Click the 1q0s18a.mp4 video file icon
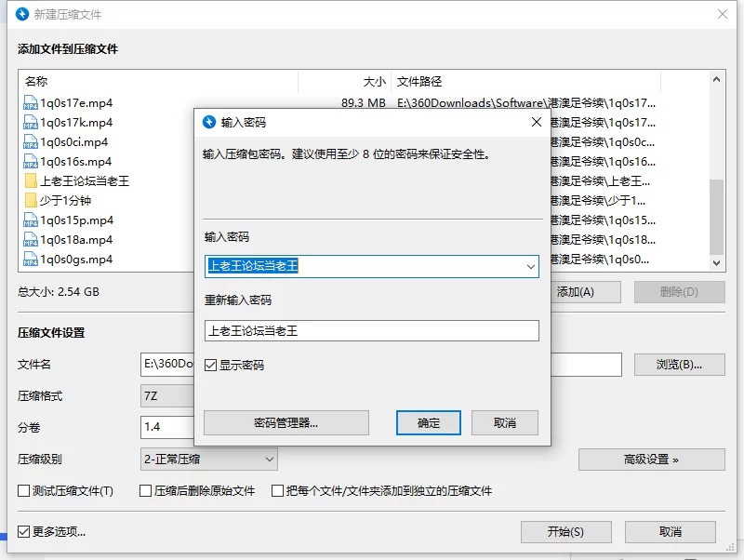Screen dimensions: 744x560 coord(29,239)
